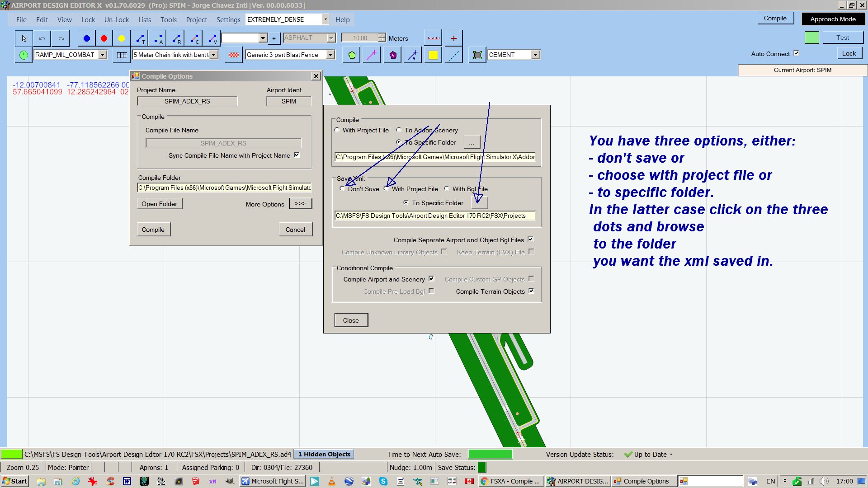Click the red plus icon in toolbar
This screenshot has height=488, width=868.
(x=453, y=38)
